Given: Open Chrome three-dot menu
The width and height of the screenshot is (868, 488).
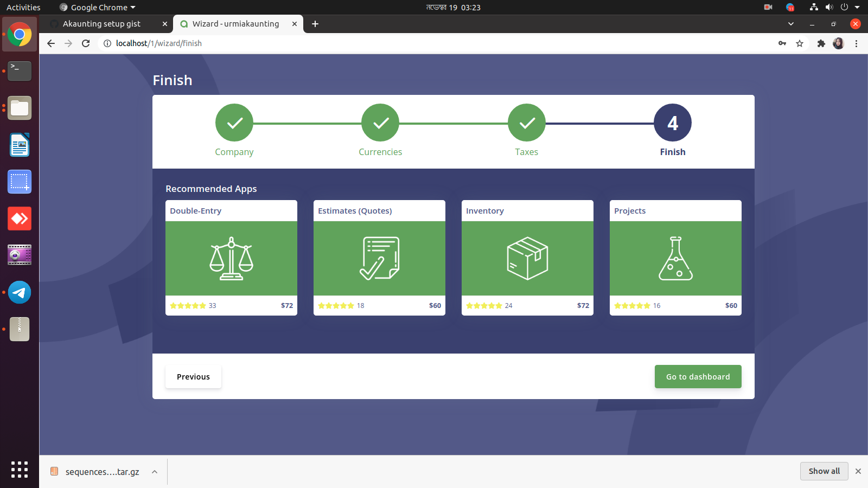Looking at the screenshot, I should [x=856, y=43].
